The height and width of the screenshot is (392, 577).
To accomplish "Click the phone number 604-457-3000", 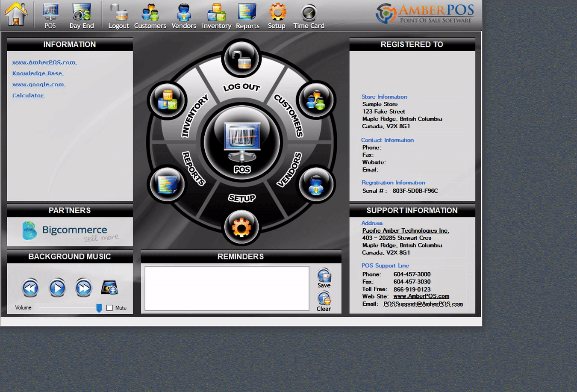I will coord(412,274).
